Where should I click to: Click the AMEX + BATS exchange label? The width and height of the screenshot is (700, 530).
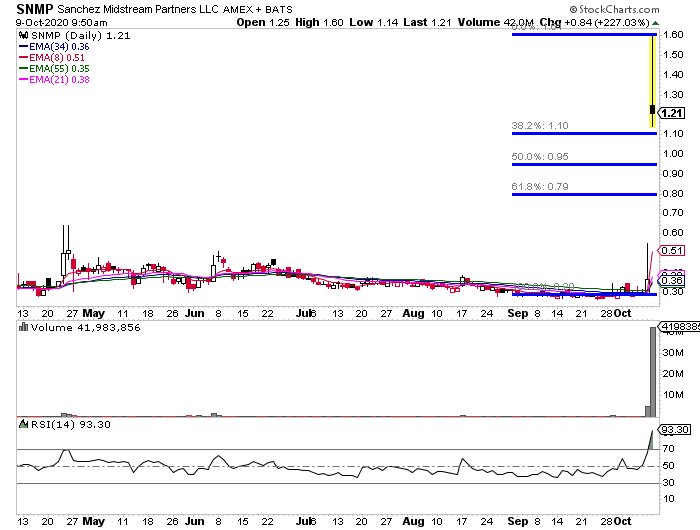[258, 9]
